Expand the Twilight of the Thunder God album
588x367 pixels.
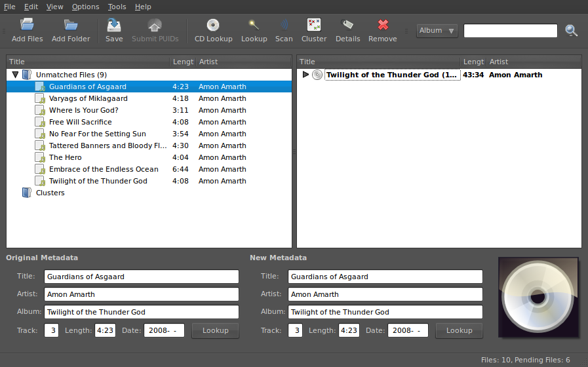[x=305, y=74]
